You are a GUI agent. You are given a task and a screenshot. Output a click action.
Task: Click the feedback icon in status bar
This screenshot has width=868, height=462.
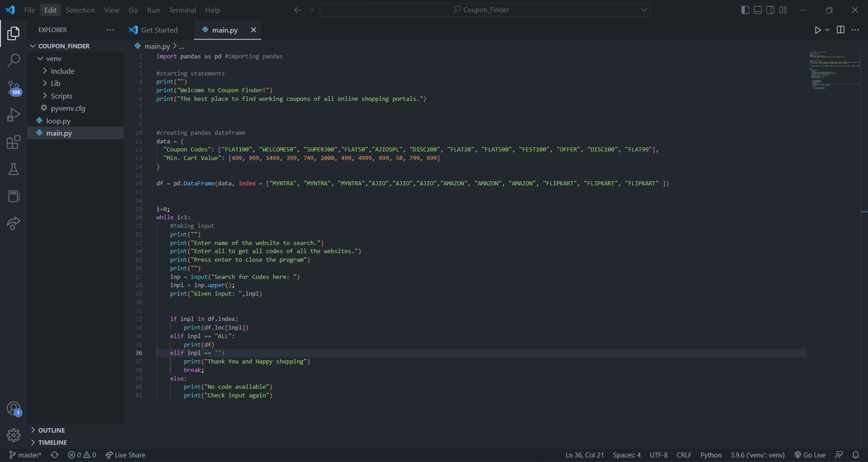tap(839, 455)
